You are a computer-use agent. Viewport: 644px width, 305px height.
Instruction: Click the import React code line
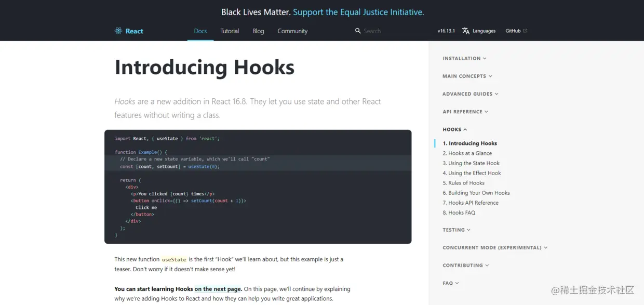click(x=167, y=139)
